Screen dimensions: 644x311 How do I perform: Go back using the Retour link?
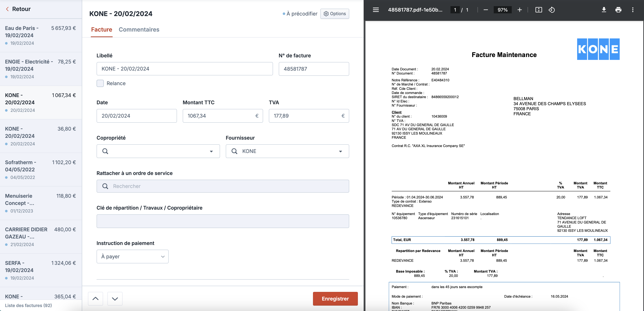[x=18, y=9]
